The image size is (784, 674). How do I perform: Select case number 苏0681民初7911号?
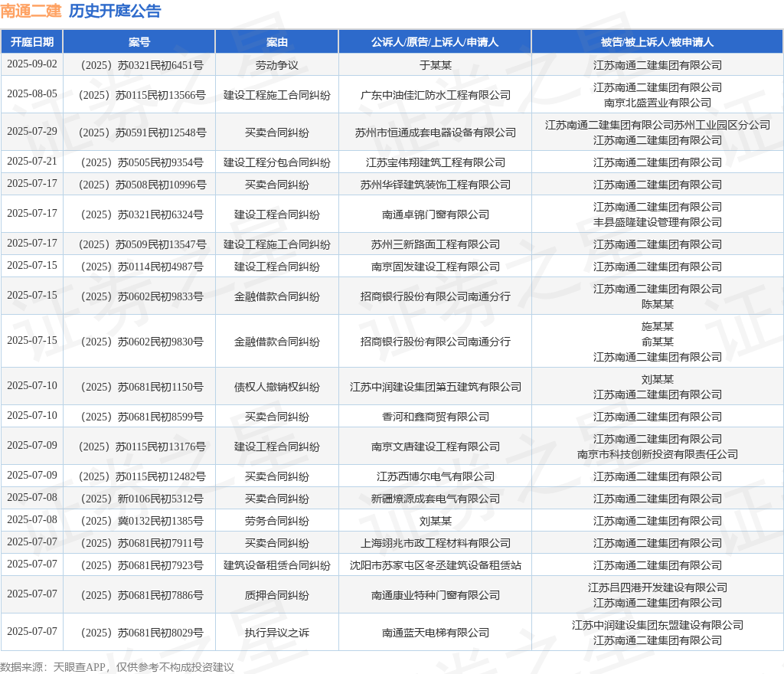point(142,543)
